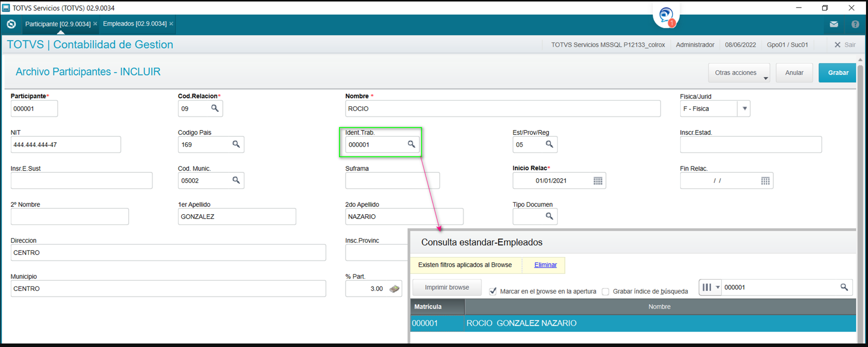Image resolution: width=868 pixels, height=347 pixels.
Task: Sort by Matrícula column header
Action: pyautogui.click(x=437, y=306)
